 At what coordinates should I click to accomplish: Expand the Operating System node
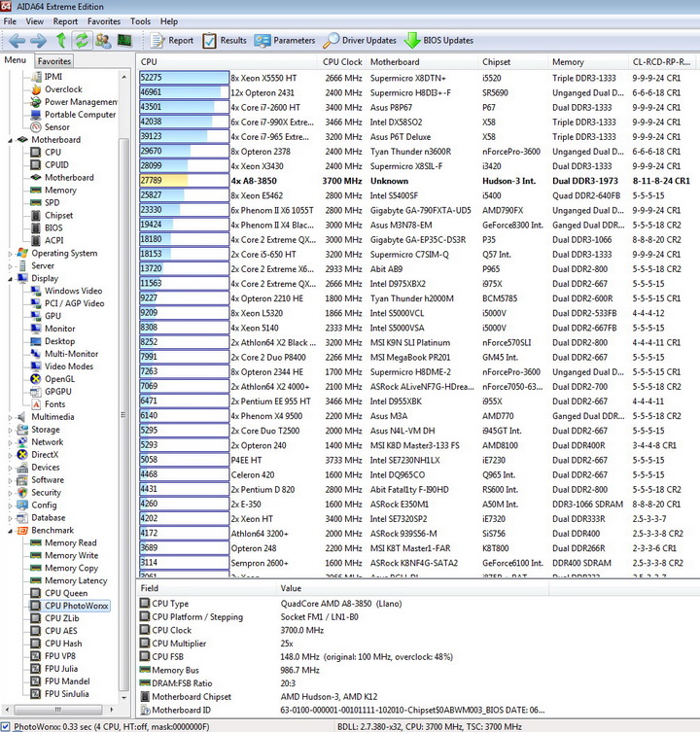click(10, 254)
